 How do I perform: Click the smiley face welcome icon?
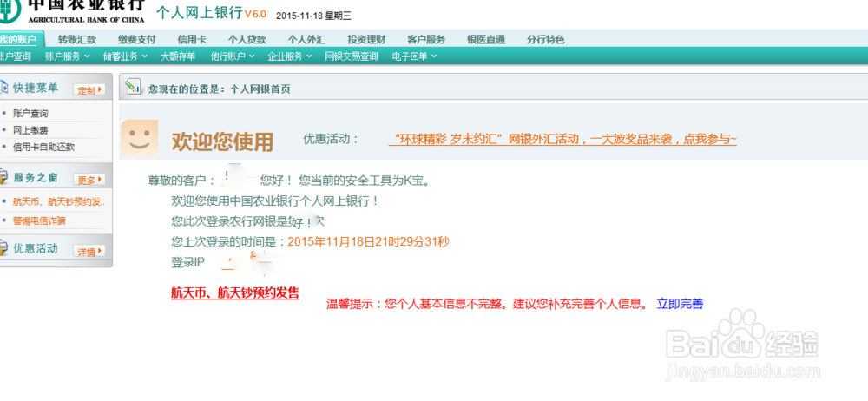[140, 138]
